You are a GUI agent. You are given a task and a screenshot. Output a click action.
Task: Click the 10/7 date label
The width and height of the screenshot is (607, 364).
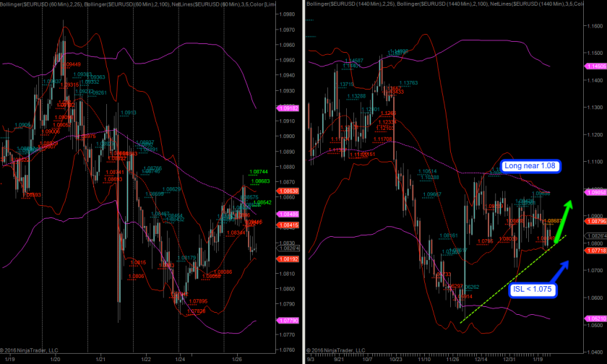pos(367,360)
